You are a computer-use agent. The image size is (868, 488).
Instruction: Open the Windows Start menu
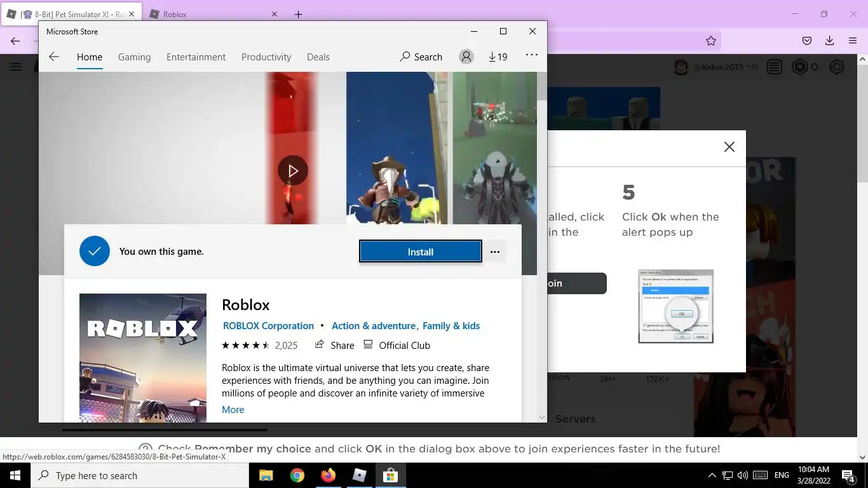15,475
